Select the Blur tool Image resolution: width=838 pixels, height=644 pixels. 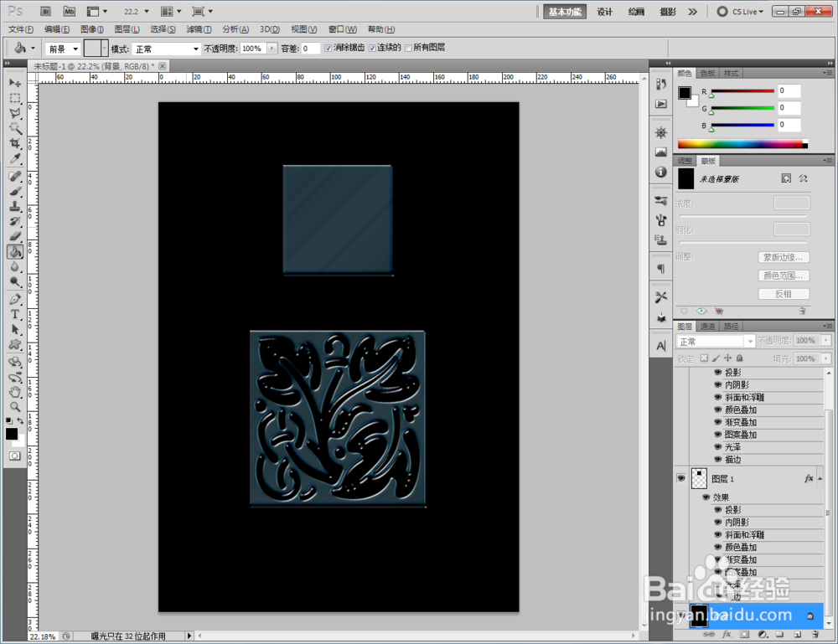point(15,266)
